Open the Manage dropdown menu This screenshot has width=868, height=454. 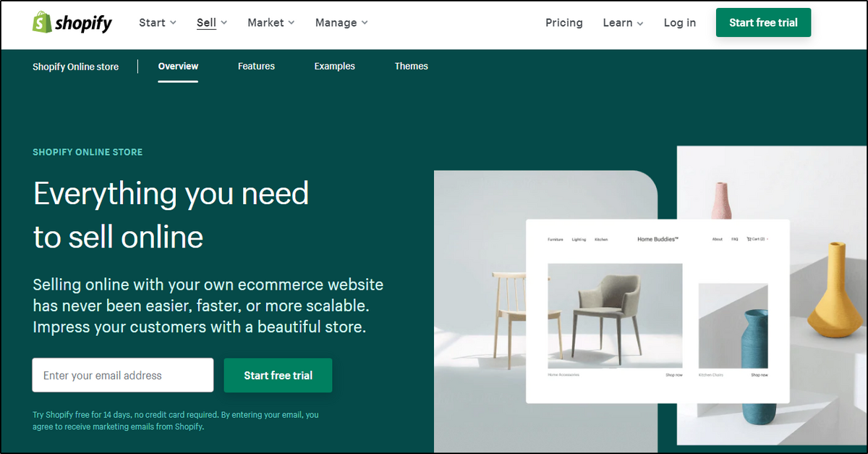point(341,22)
